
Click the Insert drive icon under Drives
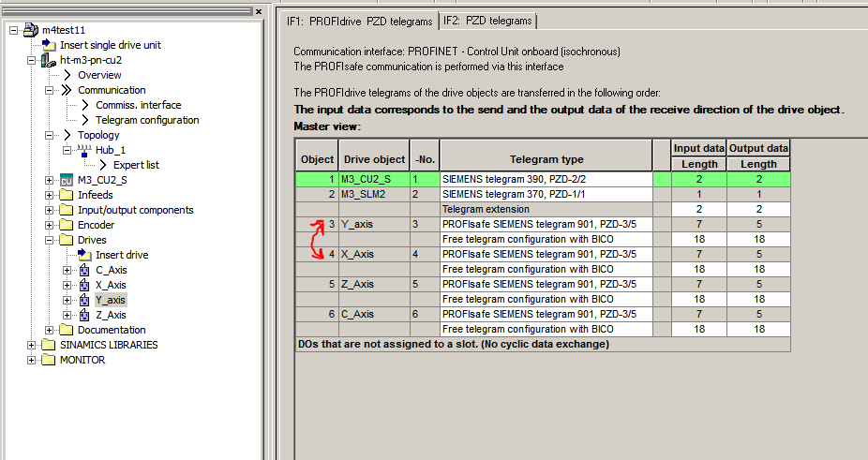click(84, 255)
